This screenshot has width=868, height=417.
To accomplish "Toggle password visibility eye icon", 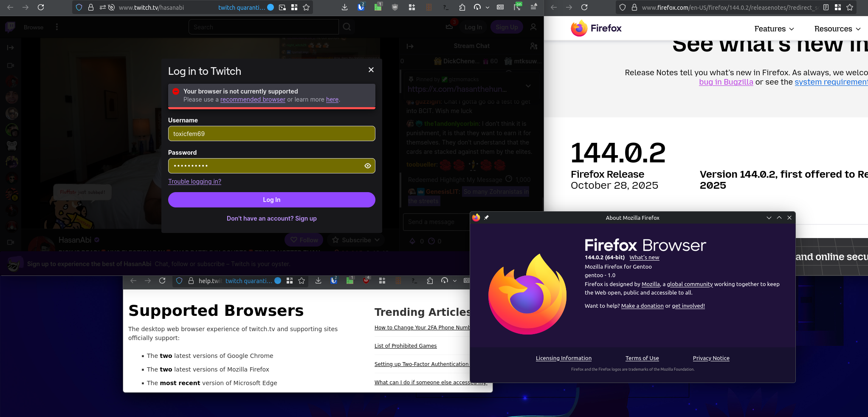I will coord(368,166).
